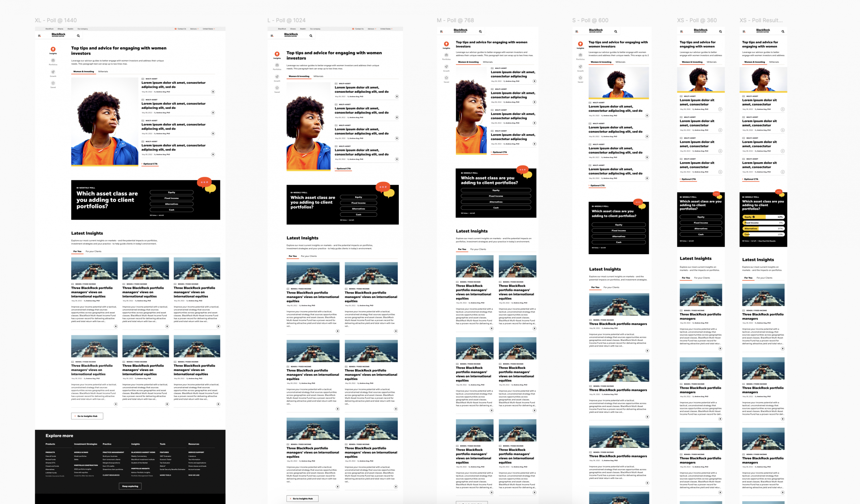Open the hamburger menu in the S frame
860x504 pixels.
[576, 31]
